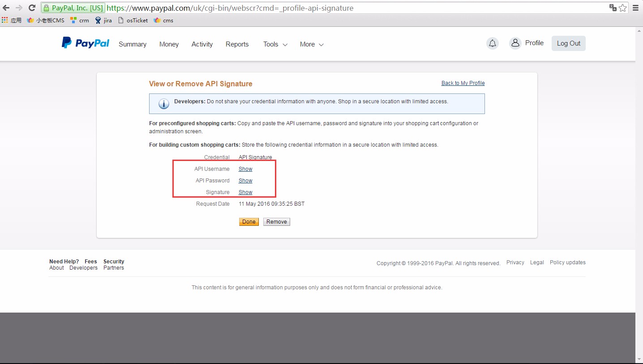Click the green padlock PayPal, Inc. security badge
This screenshot has width=643, height=364.
(73, 8)
